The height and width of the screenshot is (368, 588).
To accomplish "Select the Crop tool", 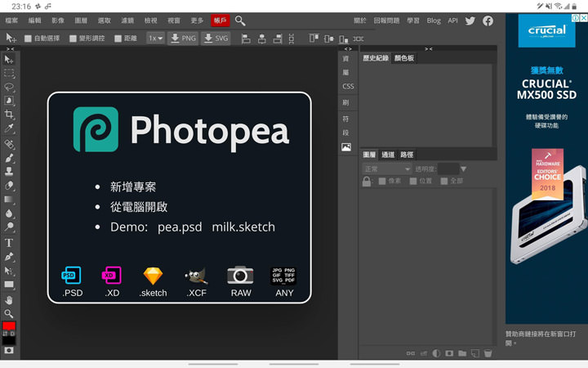I will pyautogui.click(x=9, y=114).
